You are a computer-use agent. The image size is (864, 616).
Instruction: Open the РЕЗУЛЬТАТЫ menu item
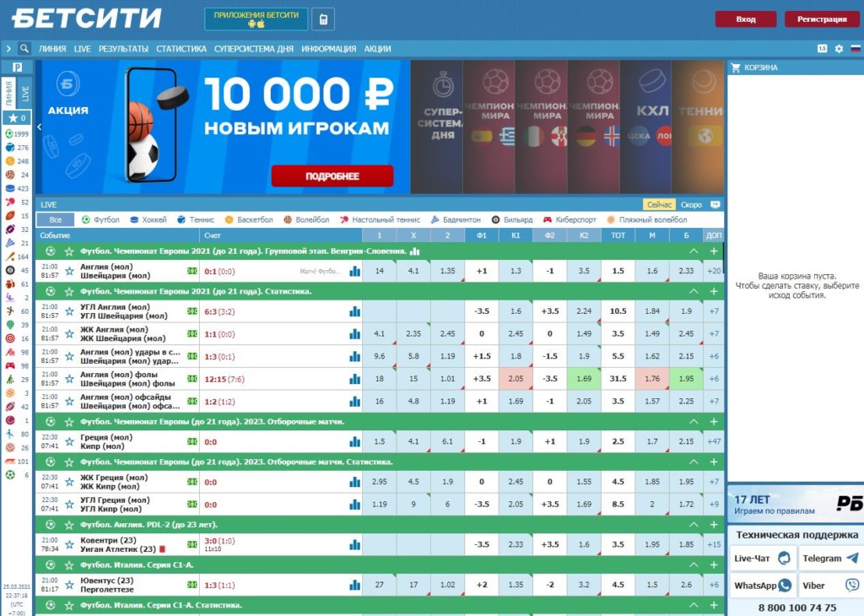coord(123,48)
